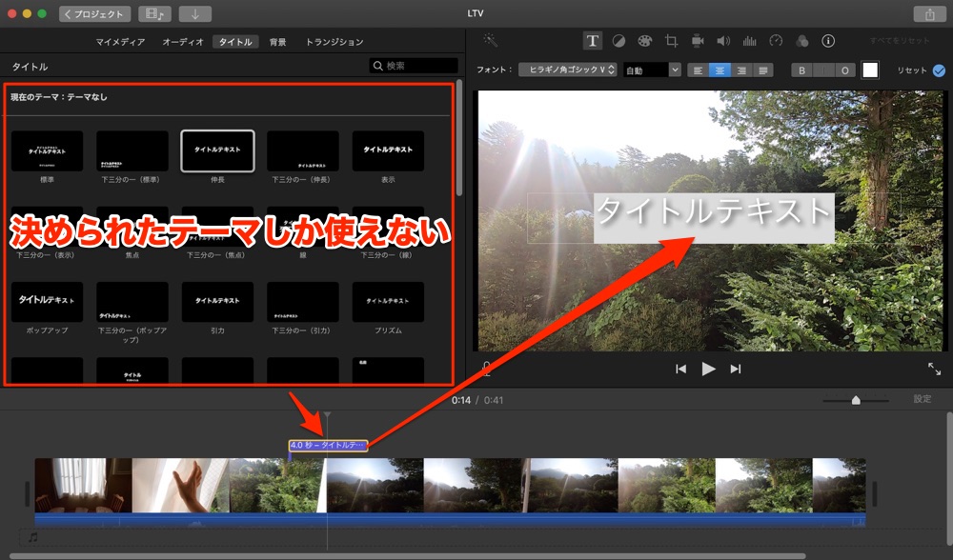Viewport: 953px width, 560px height.
Task: Select the 表示 title thumbnail
Action: [388, 150]
